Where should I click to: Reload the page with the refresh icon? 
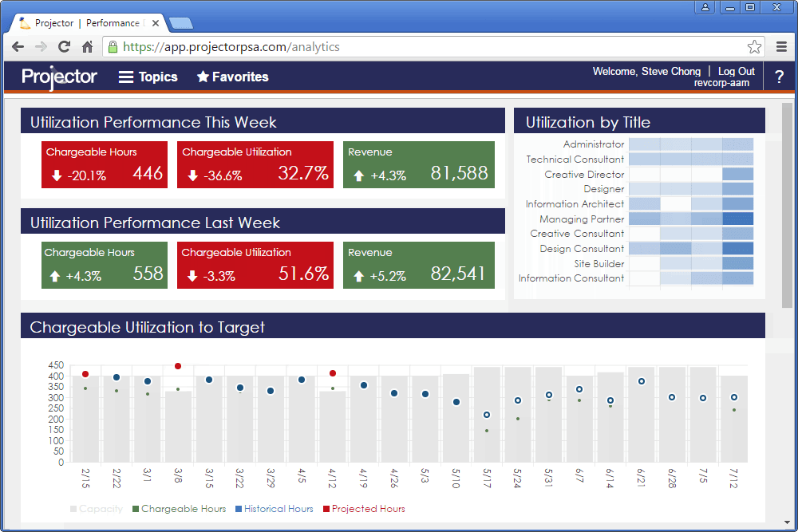coord(65,47)
